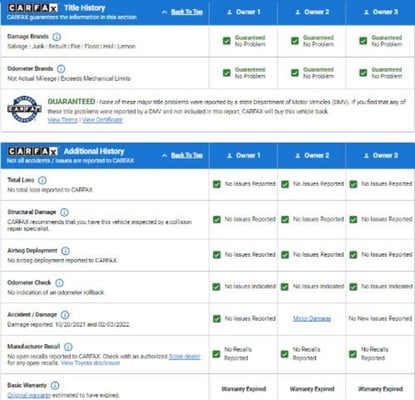Click Odometer Check Owner 2 No Issues Indicated
The image size is (415, 400).
coord(318,286)
